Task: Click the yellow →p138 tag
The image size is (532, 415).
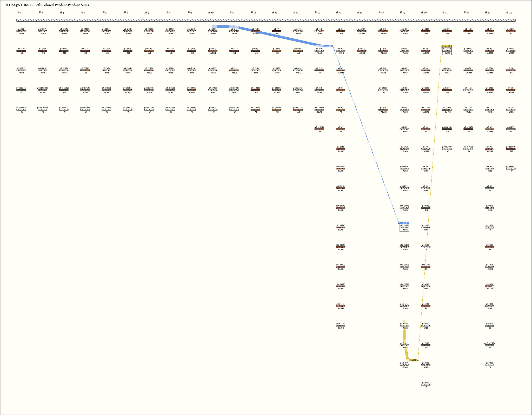Action: (413, 360)
